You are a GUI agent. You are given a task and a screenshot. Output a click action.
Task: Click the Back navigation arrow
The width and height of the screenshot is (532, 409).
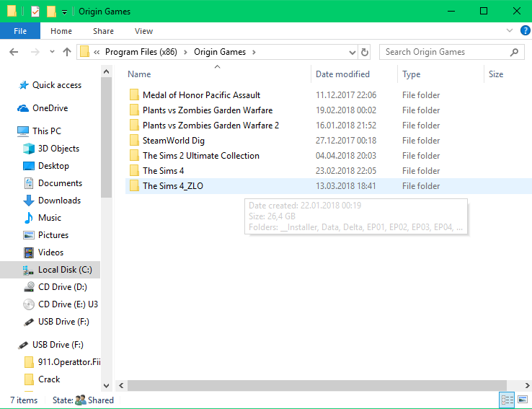pyautogui.click(x=14, y=52)
